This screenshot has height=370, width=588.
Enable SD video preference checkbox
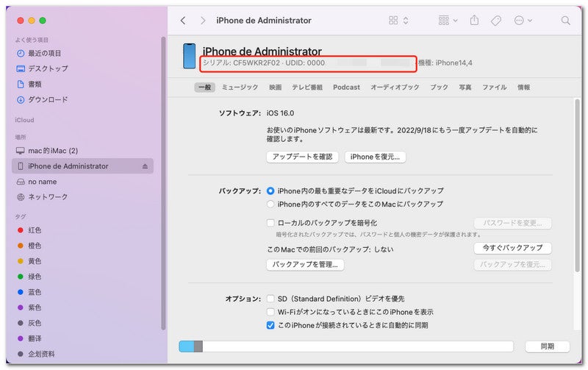(x=270, y=299)
